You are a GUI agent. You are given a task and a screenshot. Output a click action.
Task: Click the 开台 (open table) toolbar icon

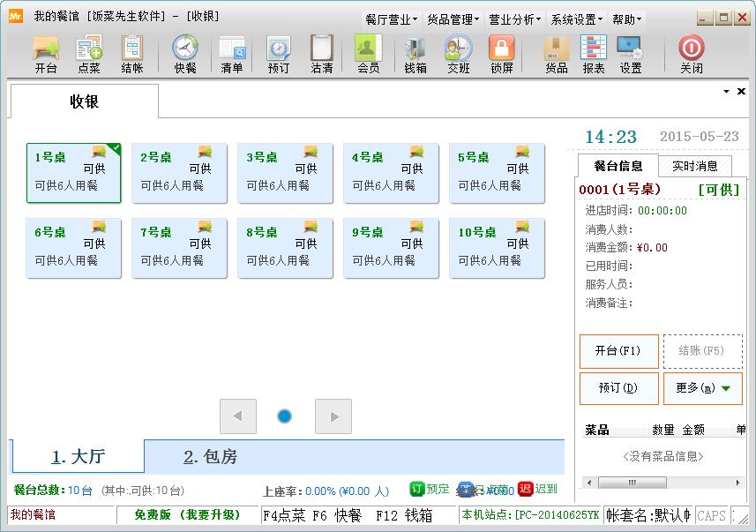[46, 54]
